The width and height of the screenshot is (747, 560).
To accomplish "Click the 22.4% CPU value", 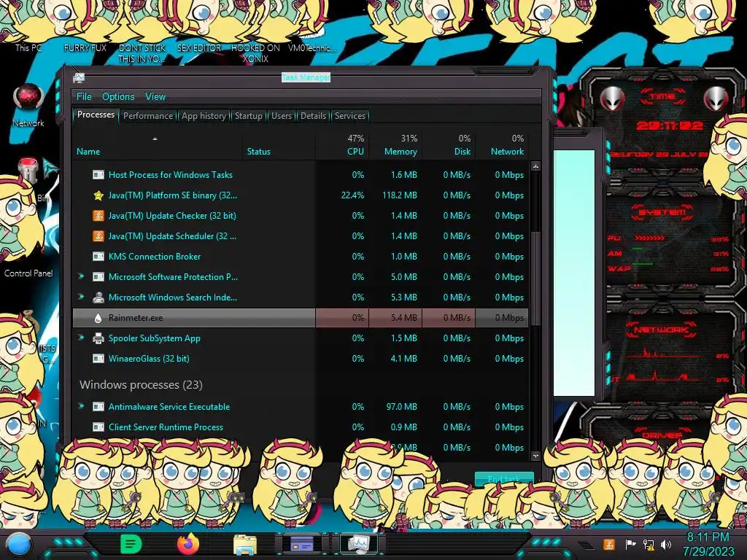I will point(352,195).
